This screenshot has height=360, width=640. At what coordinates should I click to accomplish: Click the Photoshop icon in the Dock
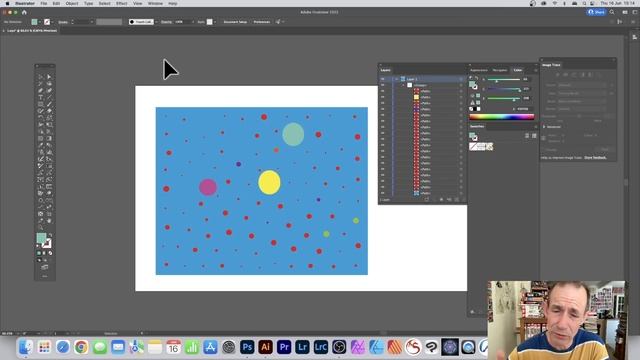pos(247,347)
